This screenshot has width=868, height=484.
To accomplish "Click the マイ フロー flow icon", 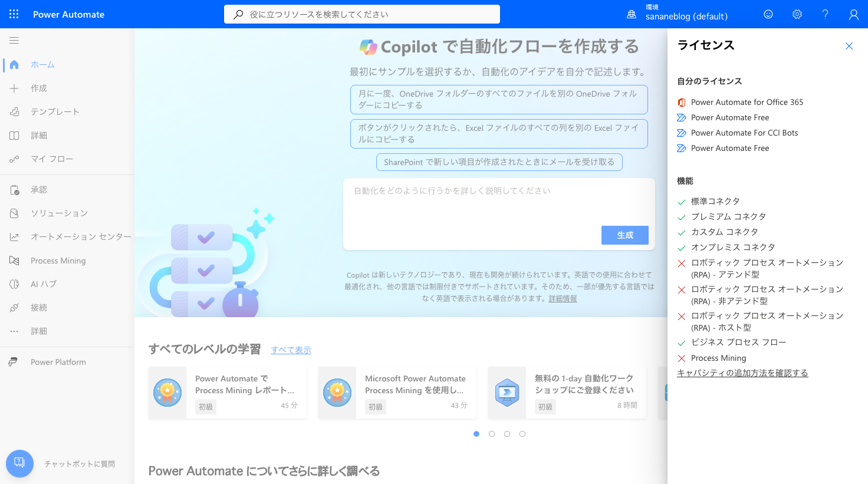I will [x=14, y=159].
